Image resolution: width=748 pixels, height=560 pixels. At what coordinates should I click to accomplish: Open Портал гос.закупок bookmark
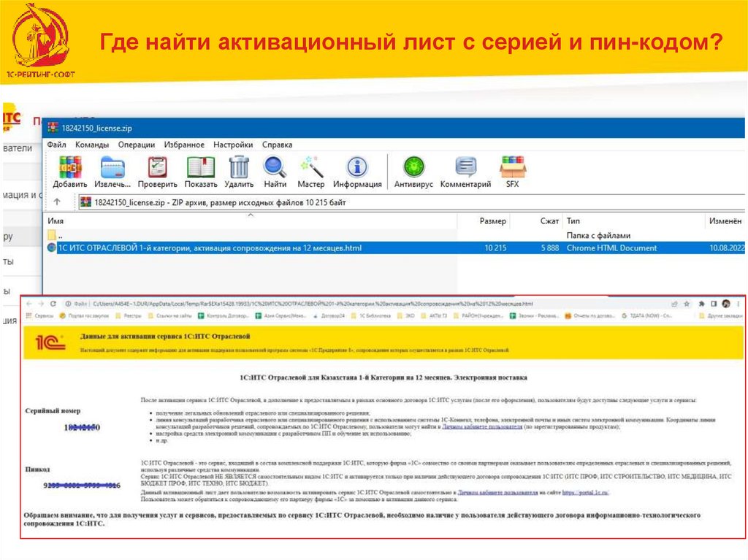click(84, 315)
